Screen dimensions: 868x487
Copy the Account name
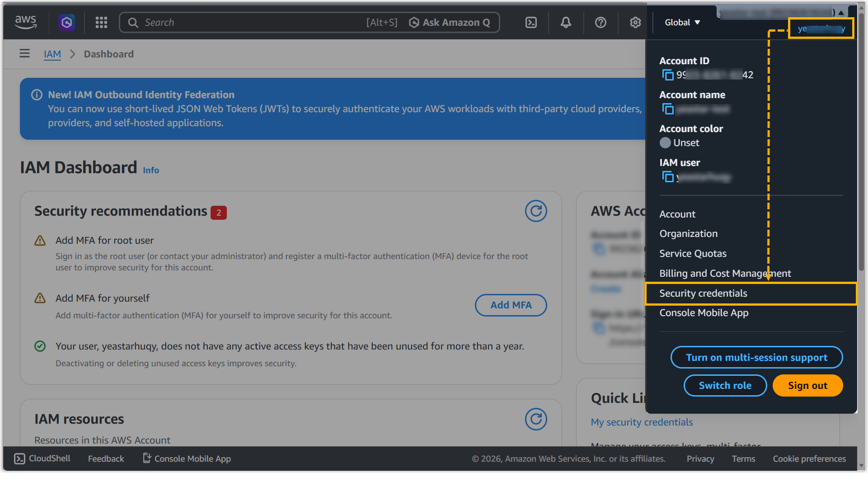(x=667, y=109)
